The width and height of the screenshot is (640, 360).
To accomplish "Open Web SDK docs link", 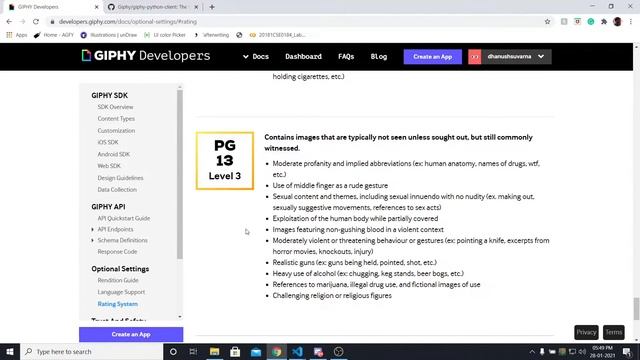I will (109, 166).
